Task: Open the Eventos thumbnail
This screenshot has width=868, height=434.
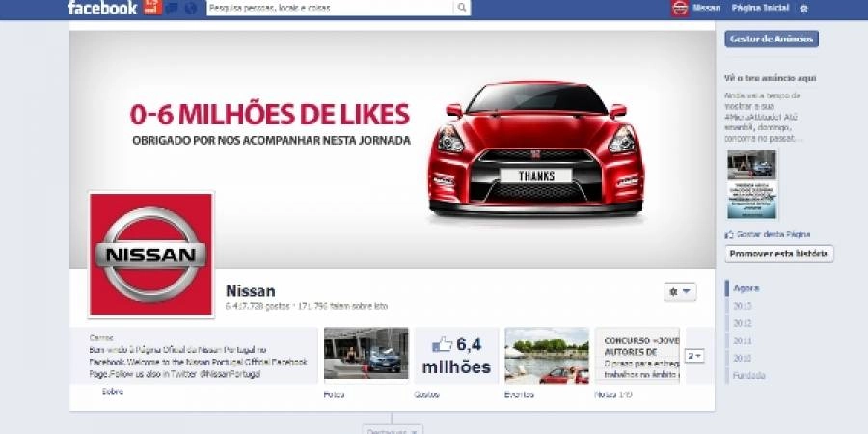Action: point(547,355)
